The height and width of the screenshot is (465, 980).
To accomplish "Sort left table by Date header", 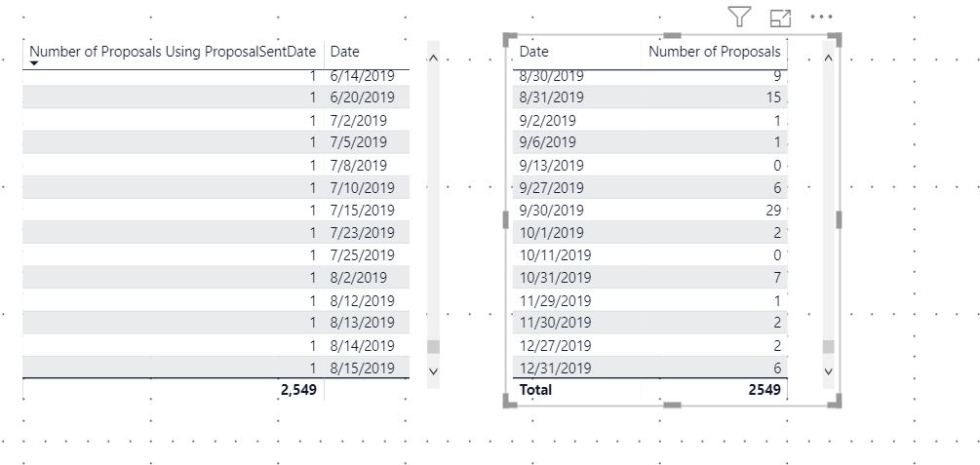I will [344, 52].
